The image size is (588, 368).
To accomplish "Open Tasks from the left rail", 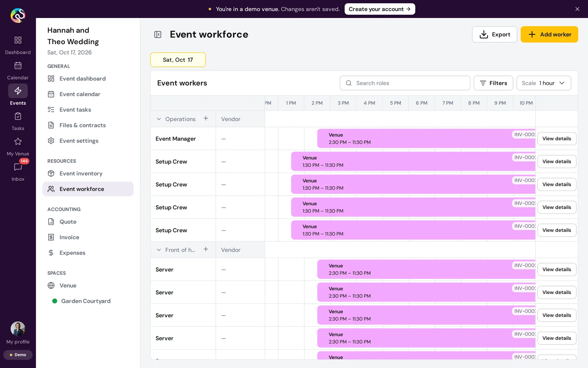I will pyautogui.click(x=18, y=121).
